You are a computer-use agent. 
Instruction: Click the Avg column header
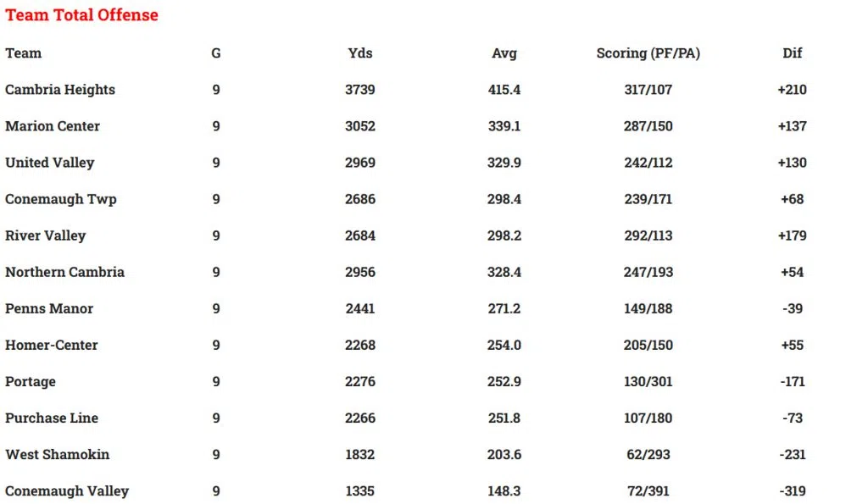click(x=504, y=53)
